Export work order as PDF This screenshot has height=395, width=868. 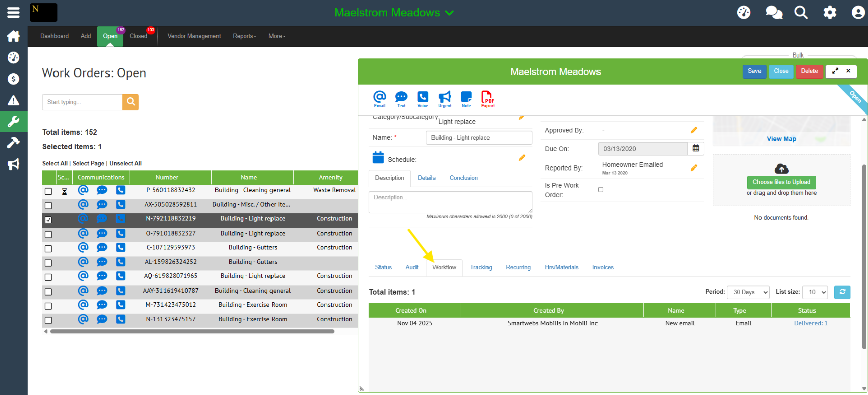coord(487,98)
